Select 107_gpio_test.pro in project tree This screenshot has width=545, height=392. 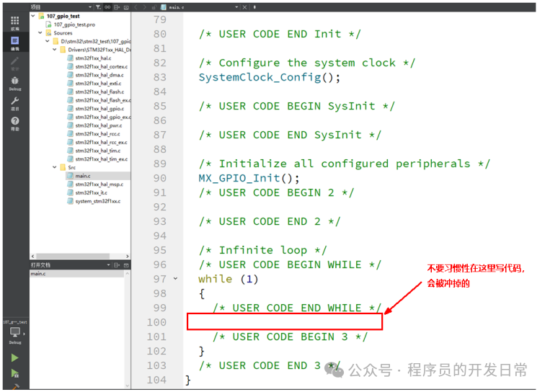pos(74,24)
